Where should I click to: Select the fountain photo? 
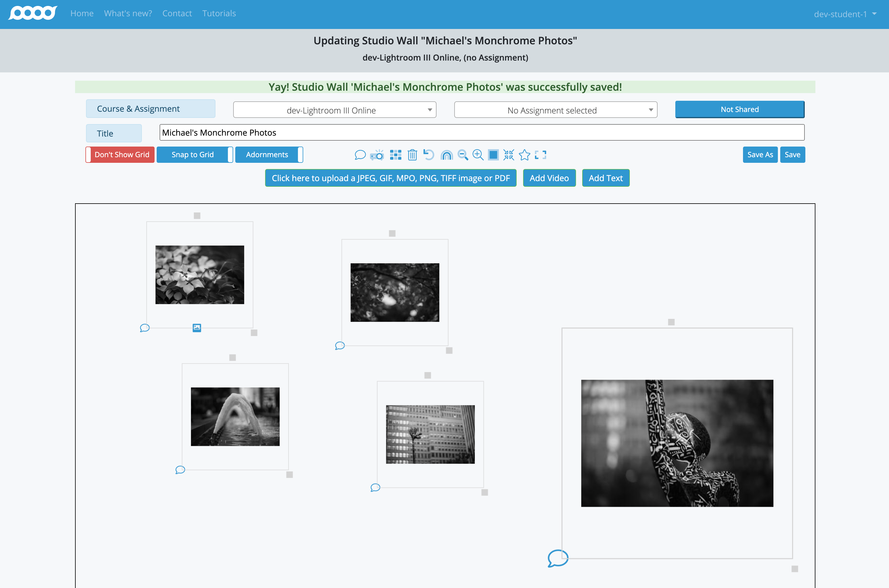tap(235, 417)
